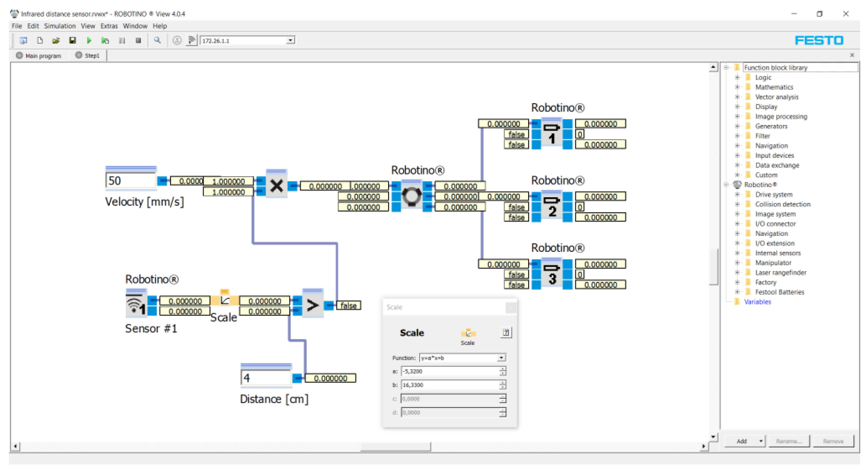The width and height of the screenshot is (868, 473).
Task: Click the Save floppy disk icon
Action: [72, 41]
